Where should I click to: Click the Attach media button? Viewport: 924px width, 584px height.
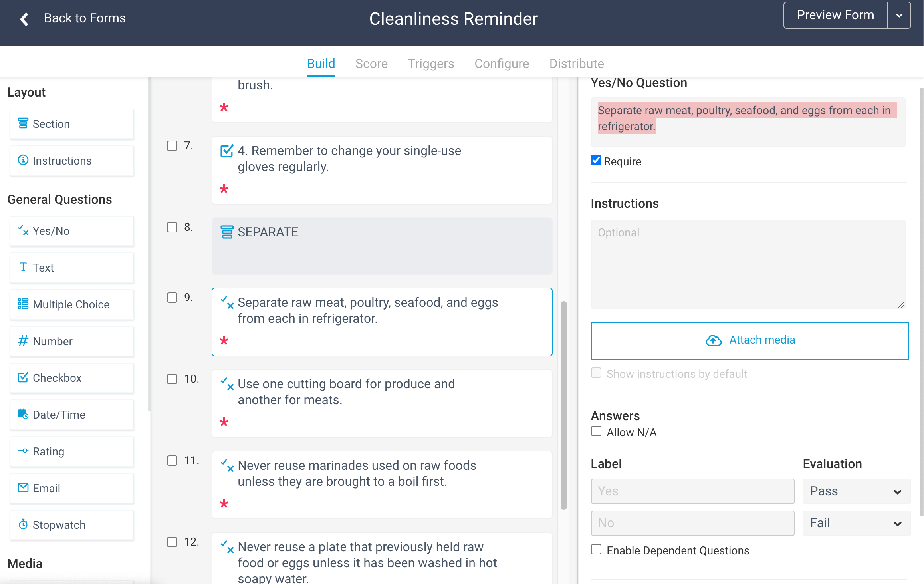click(750, 340)
